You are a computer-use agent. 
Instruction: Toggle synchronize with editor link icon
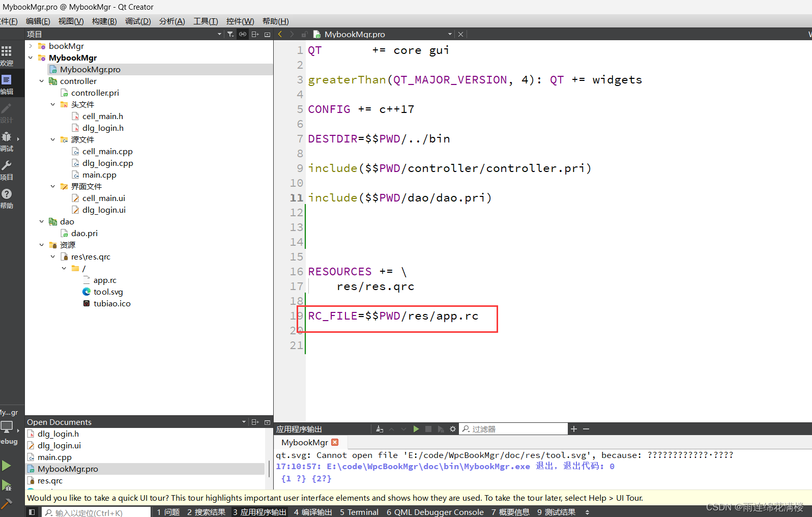243,34
